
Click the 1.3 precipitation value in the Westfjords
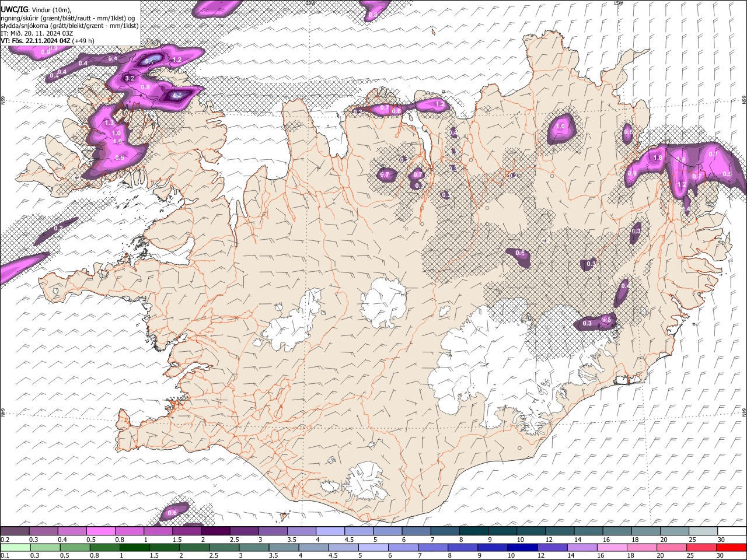(x=109, y=123)
